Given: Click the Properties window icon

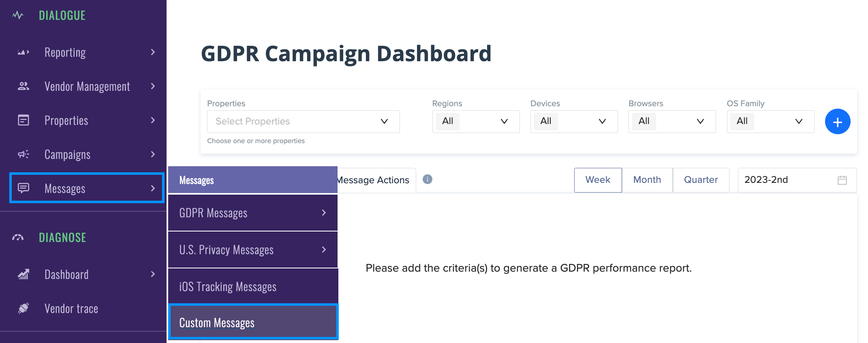Looking at the screenshot, I should point(24,120).
